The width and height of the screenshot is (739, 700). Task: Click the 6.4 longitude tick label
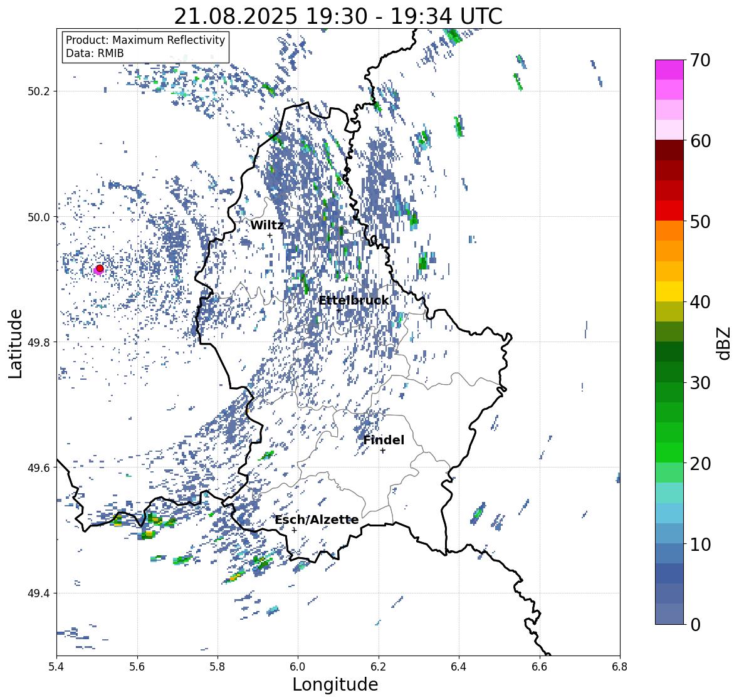coord(459,667)
